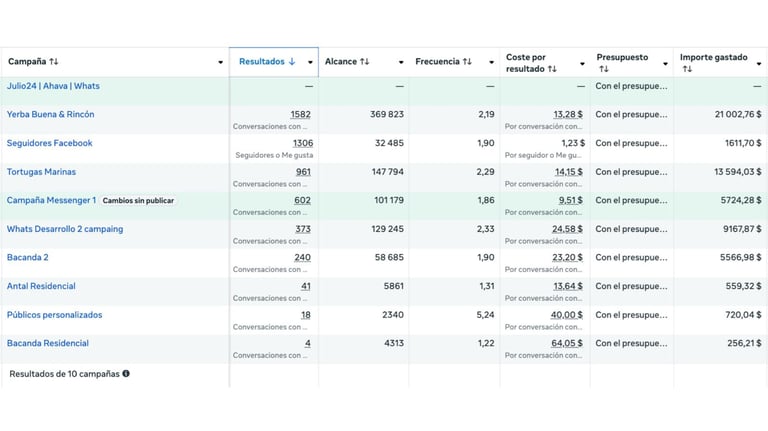The image size is (768, 431).
Task: Open the Importe gastado column dropdown
Action: tap(759, 63)
